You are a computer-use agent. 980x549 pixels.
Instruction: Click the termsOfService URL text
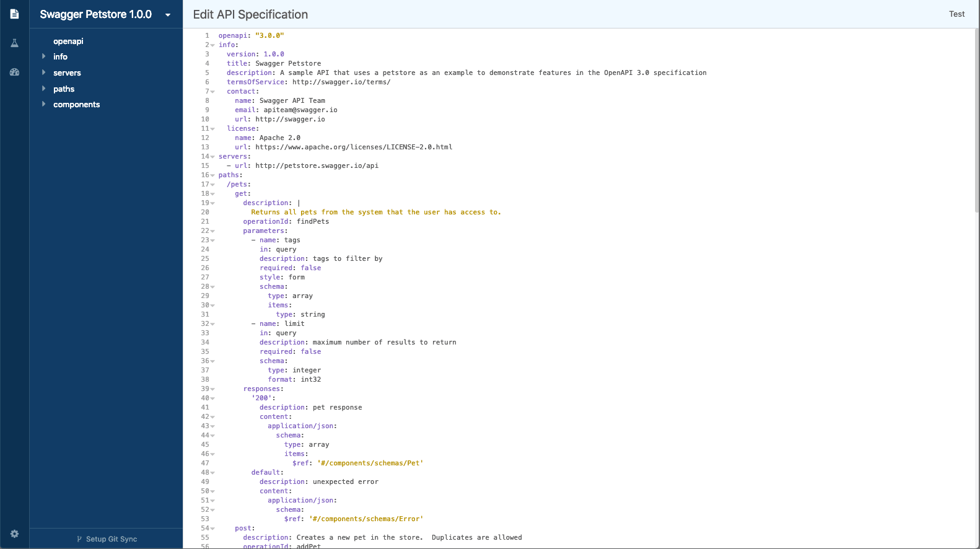(x=341, y=82)
